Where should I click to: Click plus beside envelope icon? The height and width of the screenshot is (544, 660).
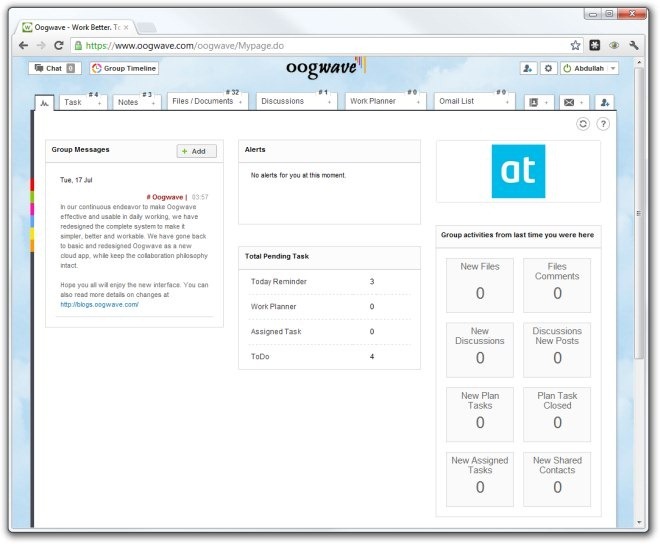tap(582, 102)
